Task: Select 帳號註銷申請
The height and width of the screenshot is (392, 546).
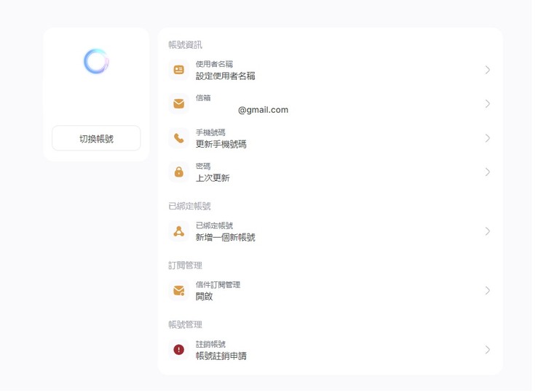Action: [221, 356]
